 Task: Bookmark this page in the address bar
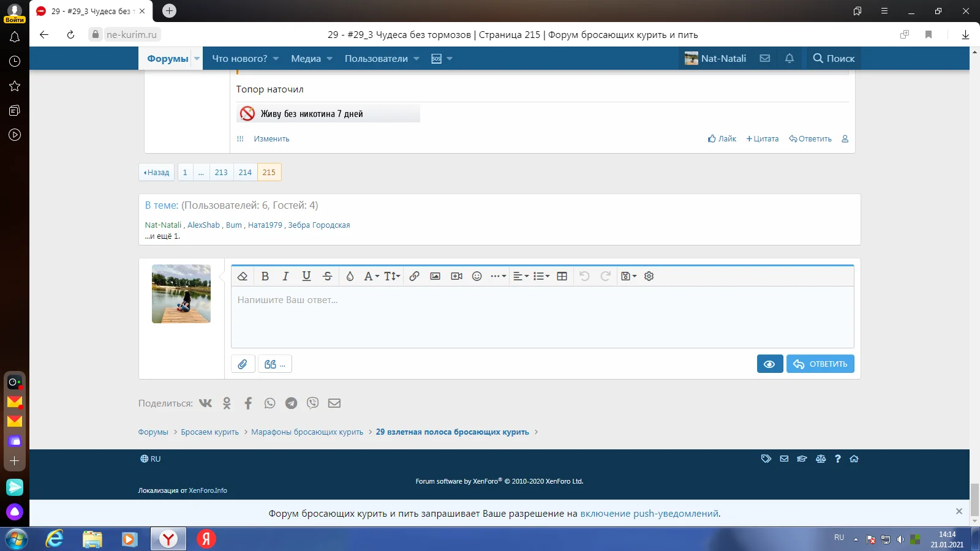pyautogui.click(x=929, y=35)
